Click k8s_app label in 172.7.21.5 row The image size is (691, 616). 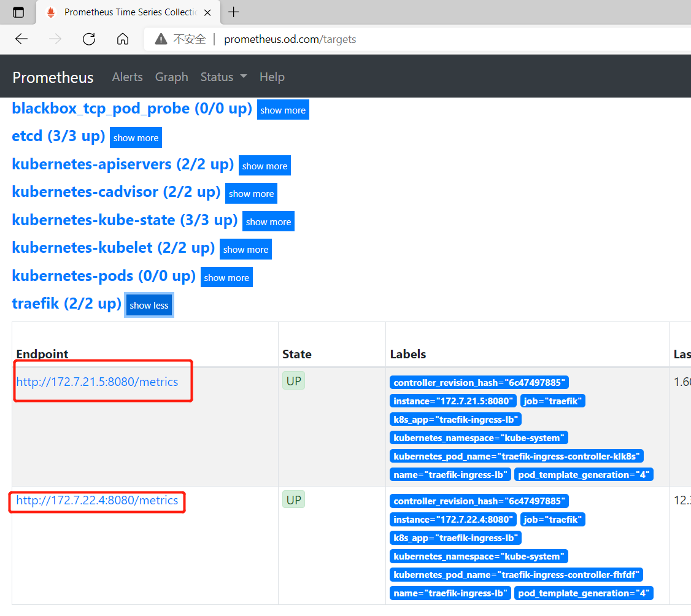coord(456,420)
